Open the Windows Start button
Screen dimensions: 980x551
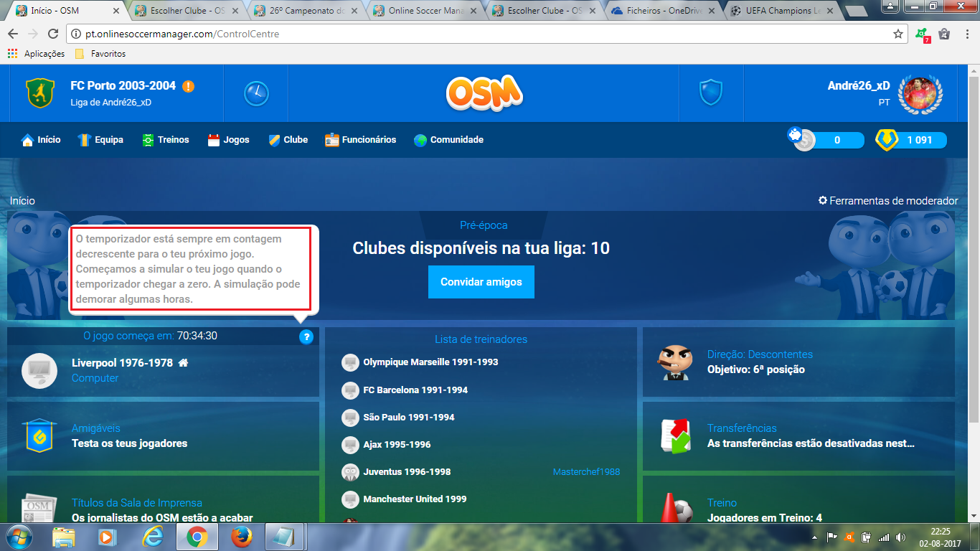(x=18, y=536)
